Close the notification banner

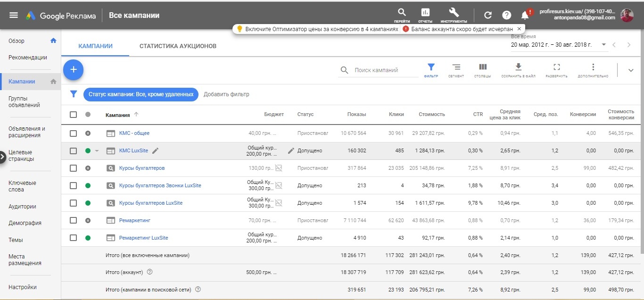519,29
